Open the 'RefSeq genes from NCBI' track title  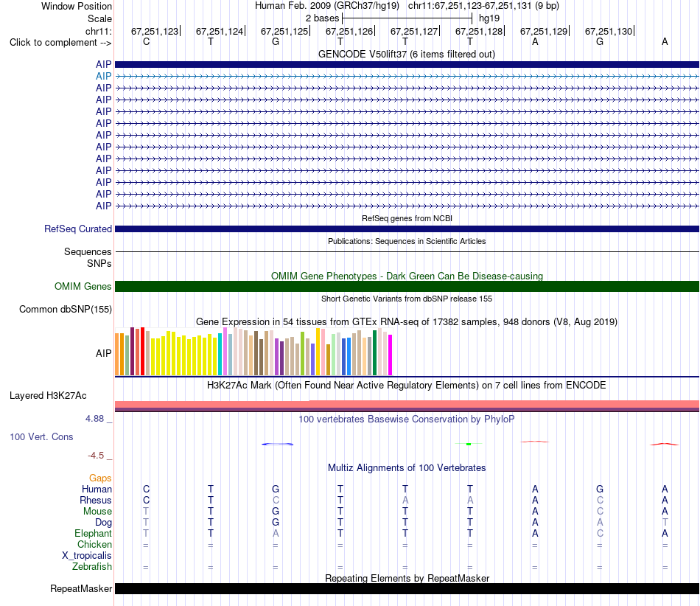tap(407, 218)
